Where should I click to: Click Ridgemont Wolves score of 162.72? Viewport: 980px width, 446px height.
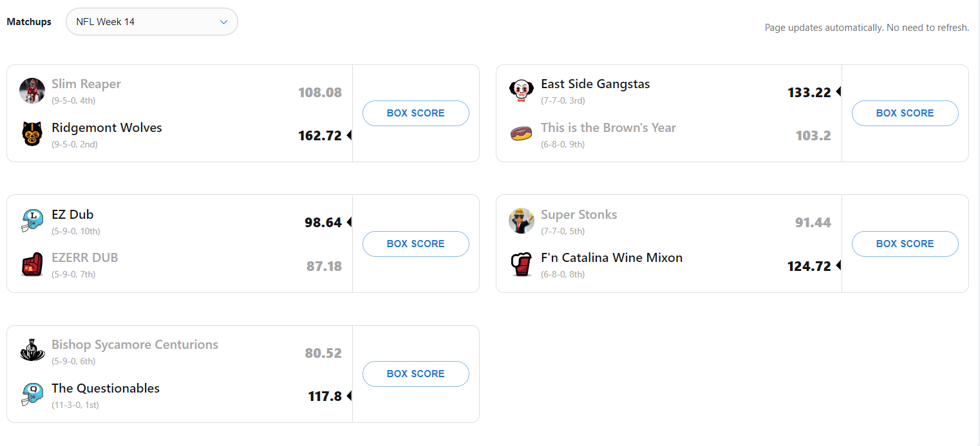(319, 136)
